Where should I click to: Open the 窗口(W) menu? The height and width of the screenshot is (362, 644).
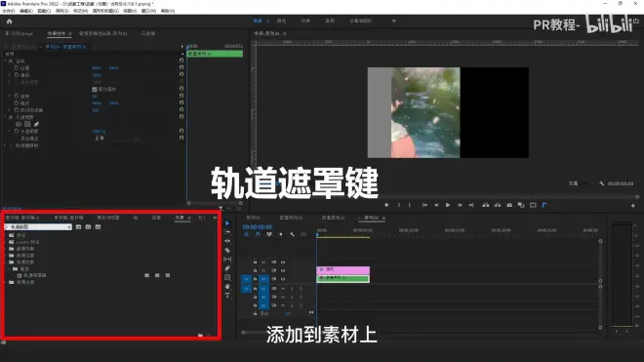tap(148, 11)
